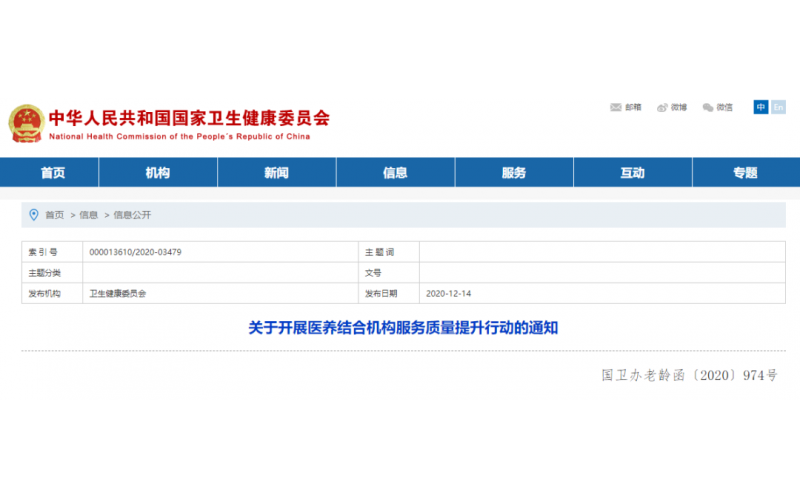Open the 互动 nav tab
The image size is (800, 500).
pos(633,172)
